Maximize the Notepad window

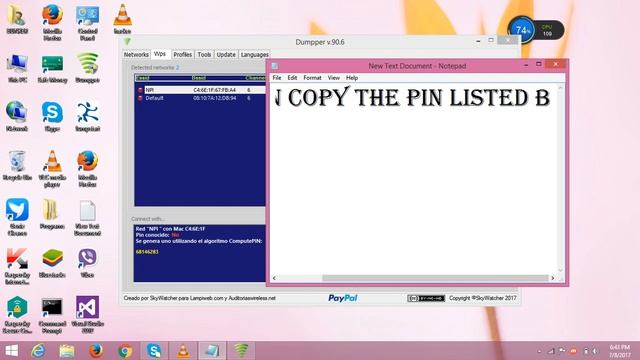539,64
